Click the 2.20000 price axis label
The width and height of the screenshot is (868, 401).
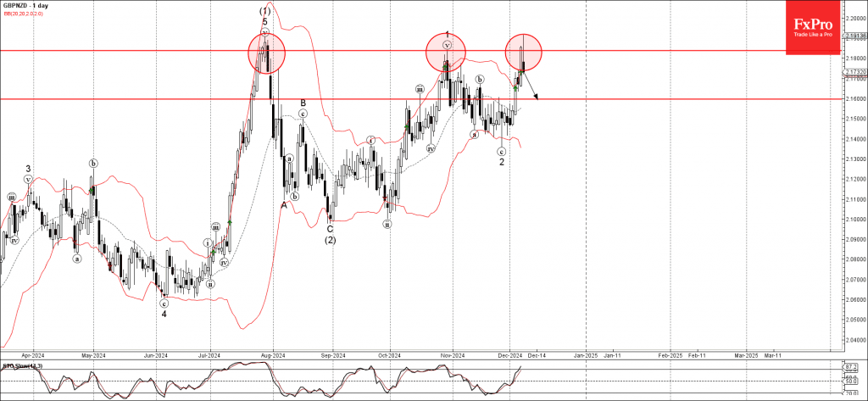(x=854, y=17)
